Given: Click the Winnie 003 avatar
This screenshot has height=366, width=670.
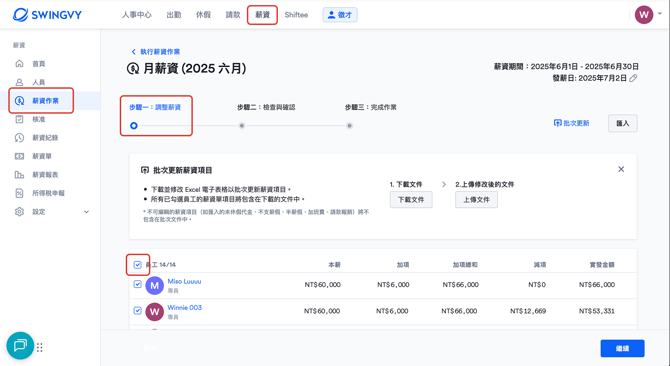Looking at the screenshot, I should (x=155, y=312).
